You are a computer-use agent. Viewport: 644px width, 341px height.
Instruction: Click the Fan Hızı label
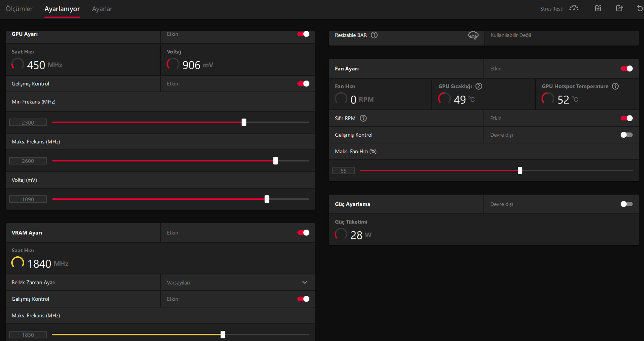click(345, 86)
